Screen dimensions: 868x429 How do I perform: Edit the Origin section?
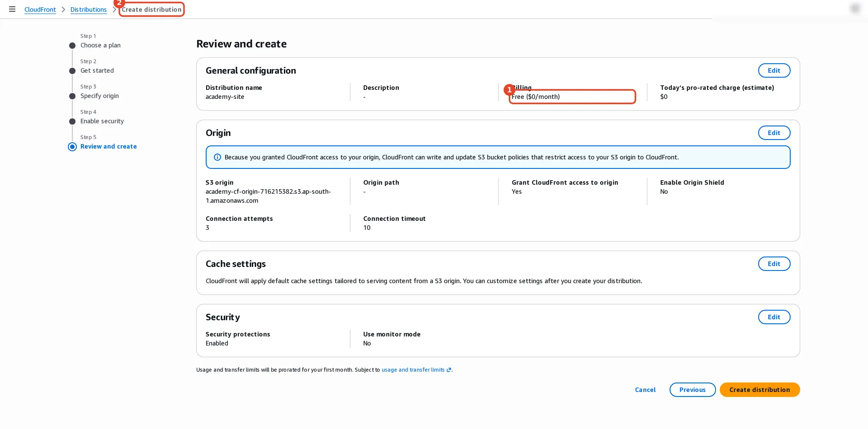tap(774, 133)
